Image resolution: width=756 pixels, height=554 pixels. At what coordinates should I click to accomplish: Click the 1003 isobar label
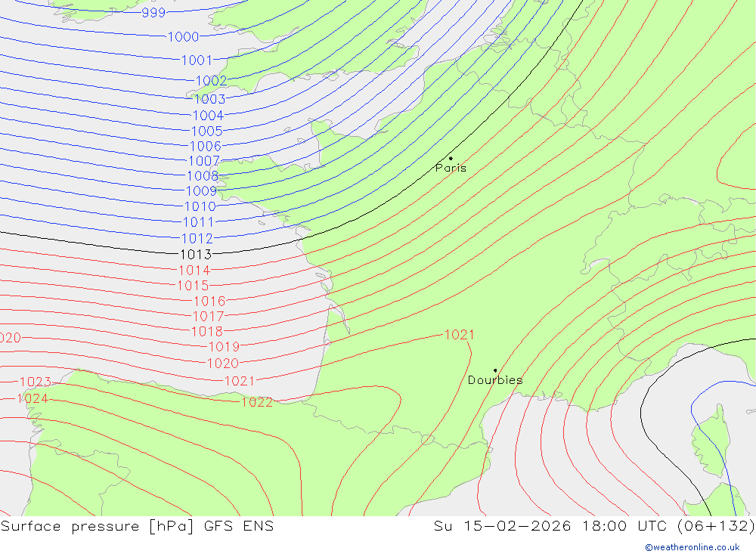click(x=209, y=99)
